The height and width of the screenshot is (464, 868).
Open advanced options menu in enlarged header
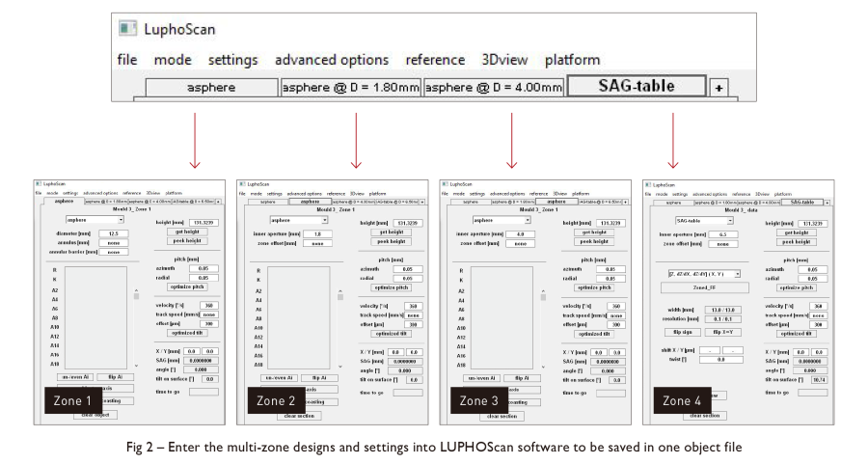[x=332, y=60]
